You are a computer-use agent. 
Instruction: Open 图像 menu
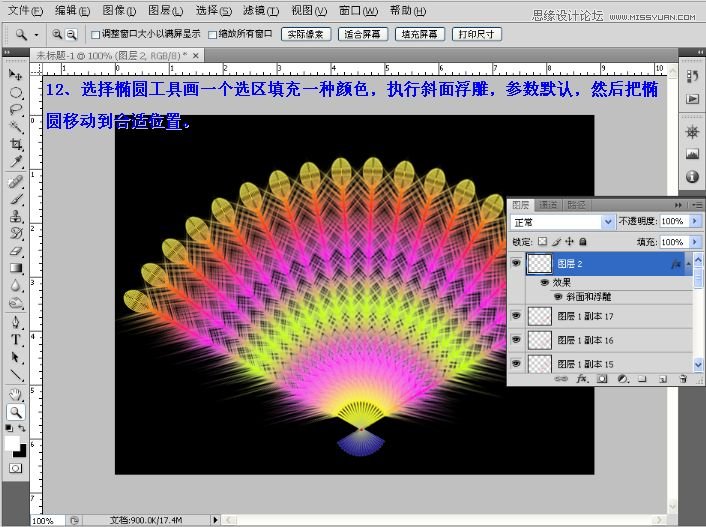pos(119,10)
